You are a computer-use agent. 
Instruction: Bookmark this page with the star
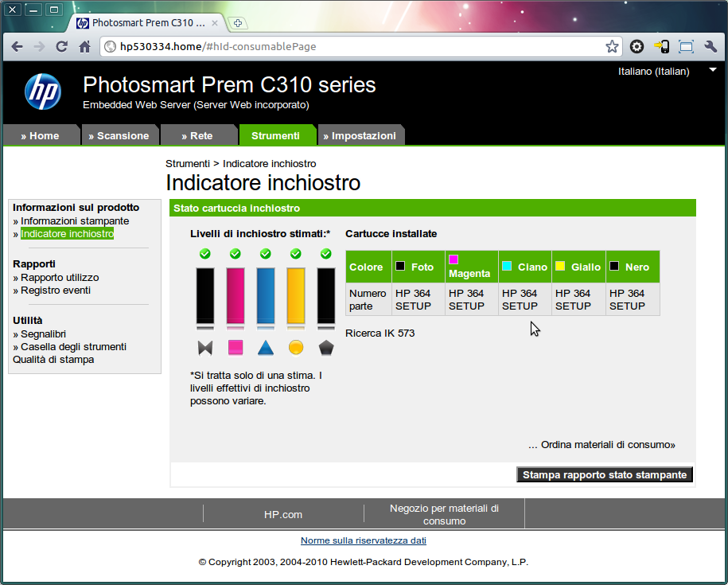tap(612, 46)
